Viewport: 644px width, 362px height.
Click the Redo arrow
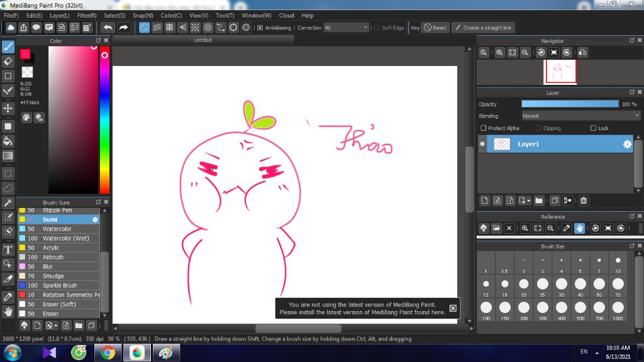123,28
